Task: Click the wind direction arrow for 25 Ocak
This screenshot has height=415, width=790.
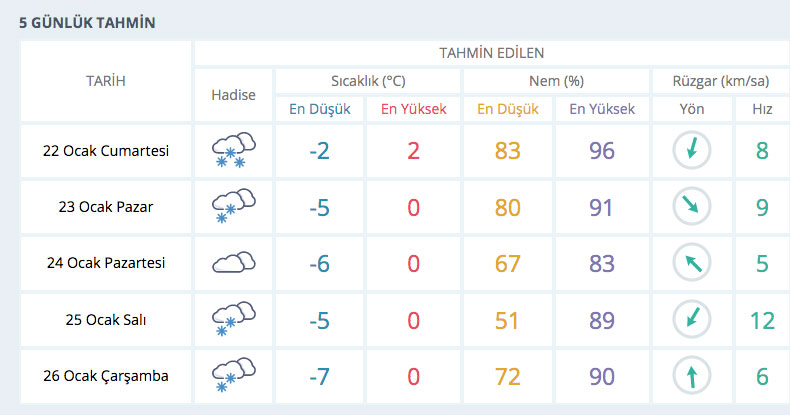Action: (692, 320)
